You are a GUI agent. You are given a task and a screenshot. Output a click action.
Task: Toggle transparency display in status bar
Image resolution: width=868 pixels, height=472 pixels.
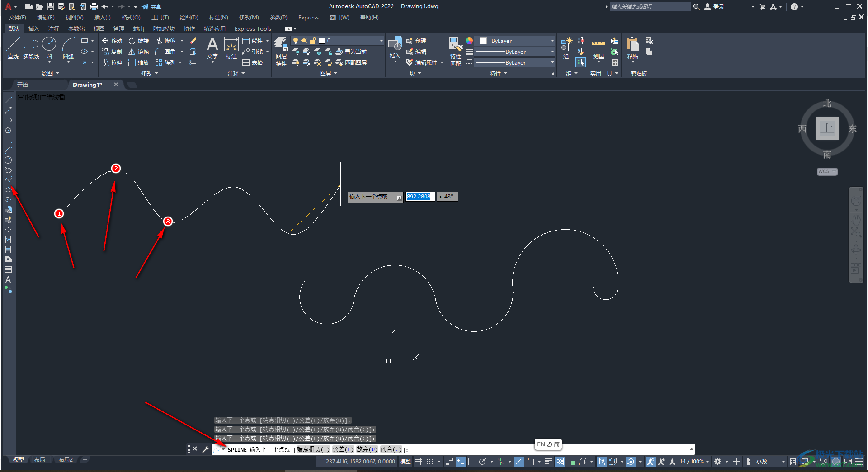tap(560, 462)
